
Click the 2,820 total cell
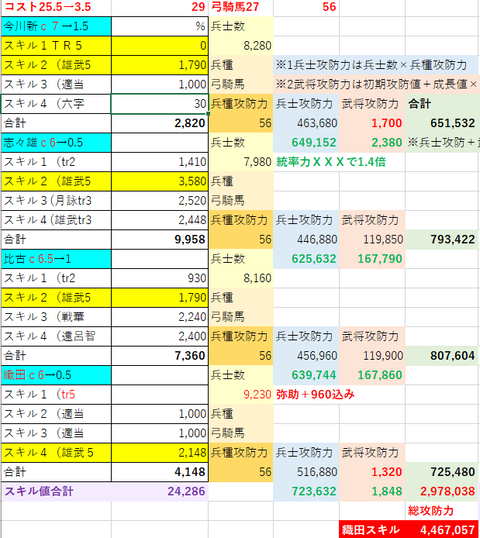160,123
